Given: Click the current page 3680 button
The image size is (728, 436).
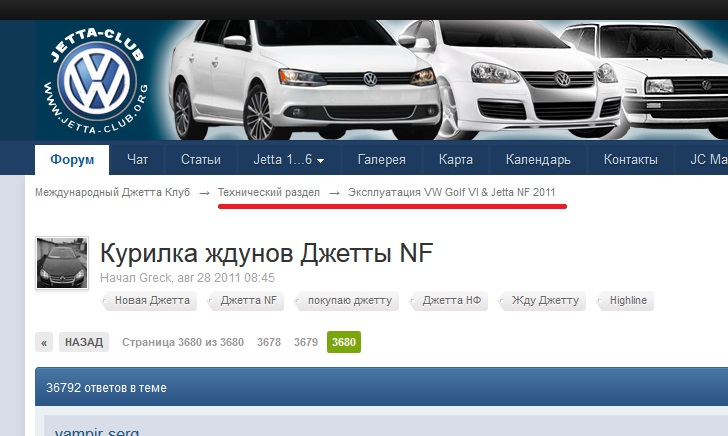Looking at the screenshot, I should coord(344,342).
